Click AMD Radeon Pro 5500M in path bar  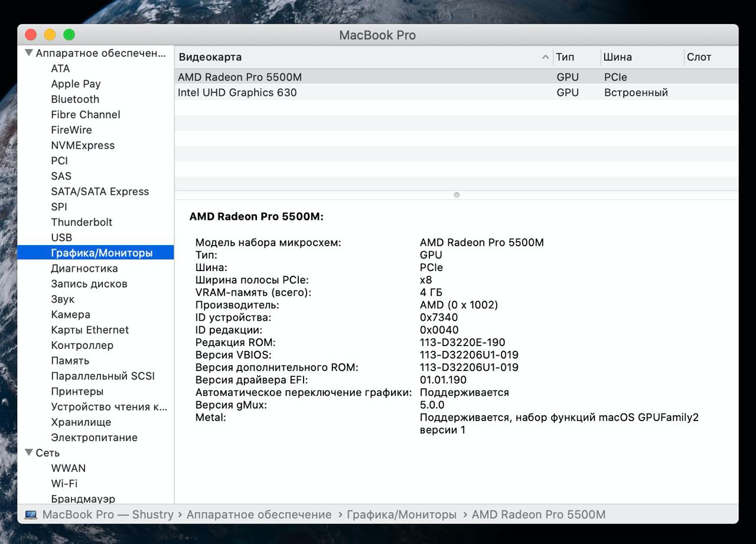(x=539, y=514)
